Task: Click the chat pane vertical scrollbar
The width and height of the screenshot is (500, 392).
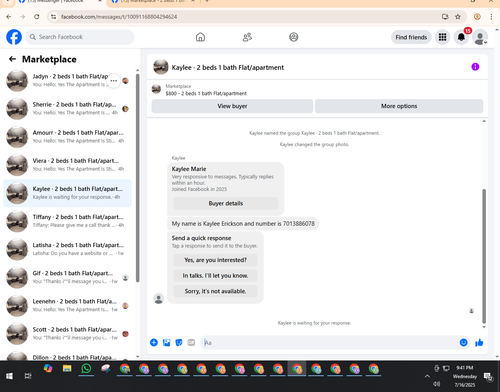Action: coord(484,256)
